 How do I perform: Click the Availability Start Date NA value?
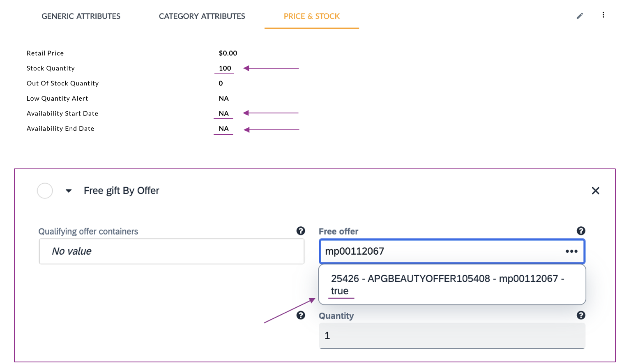[x=223, y=113]
